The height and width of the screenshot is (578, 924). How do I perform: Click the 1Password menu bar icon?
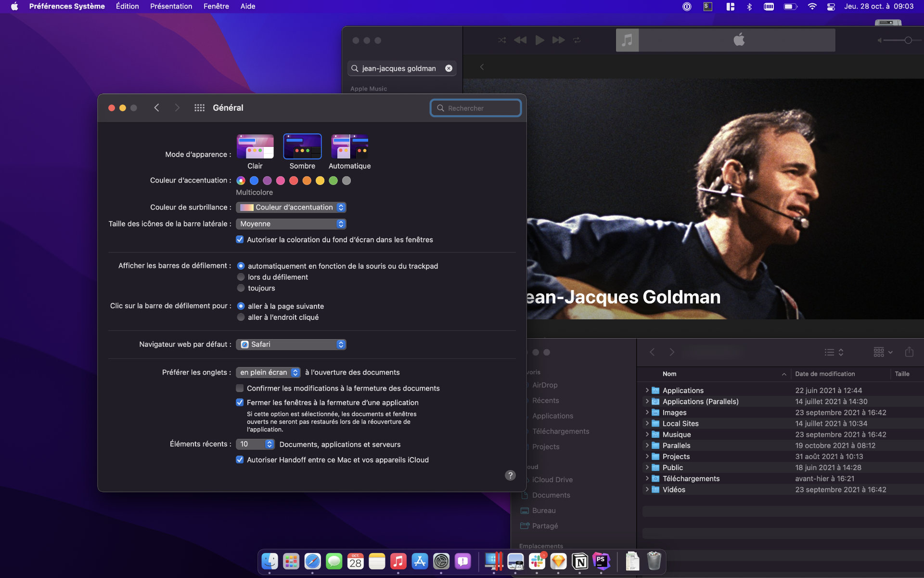(687, 6)
